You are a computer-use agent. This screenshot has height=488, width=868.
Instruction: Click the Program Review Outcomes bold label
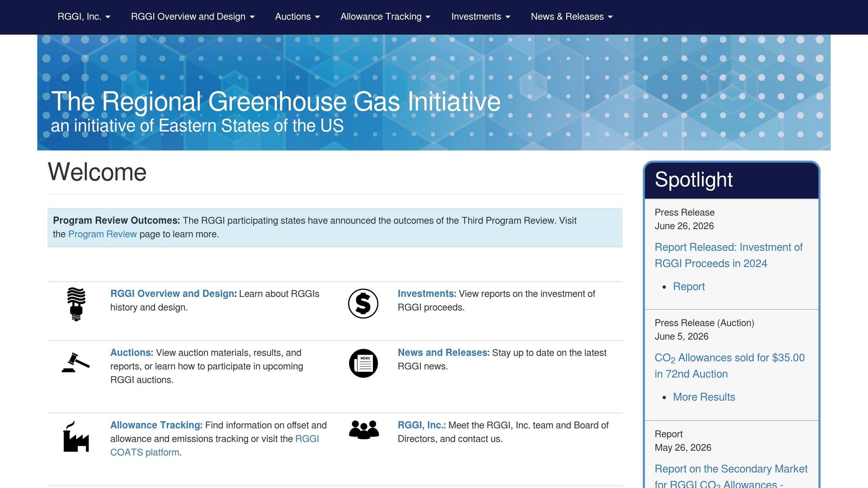pos(117,221)
